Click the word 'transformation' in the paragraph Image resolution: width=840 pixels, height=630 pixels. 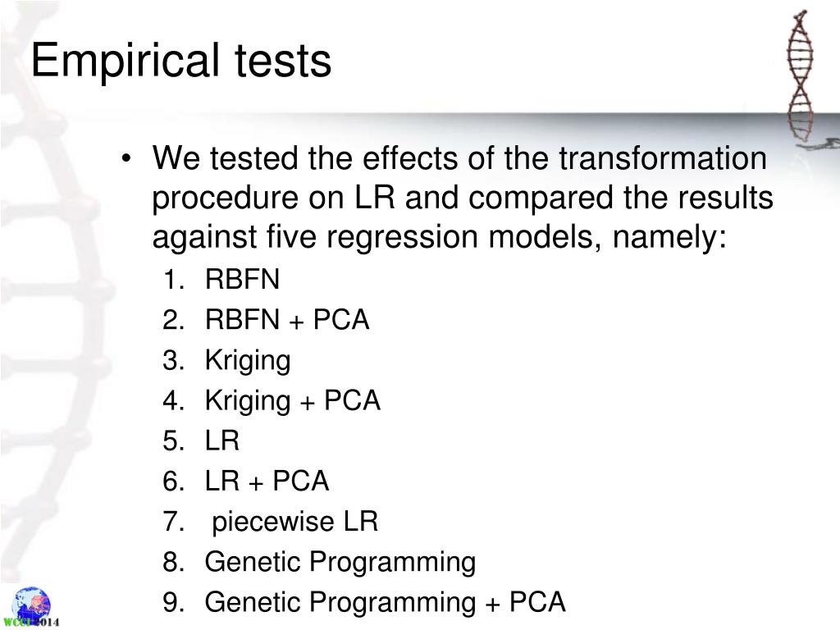pyautogui.click(x=663, y=158)
